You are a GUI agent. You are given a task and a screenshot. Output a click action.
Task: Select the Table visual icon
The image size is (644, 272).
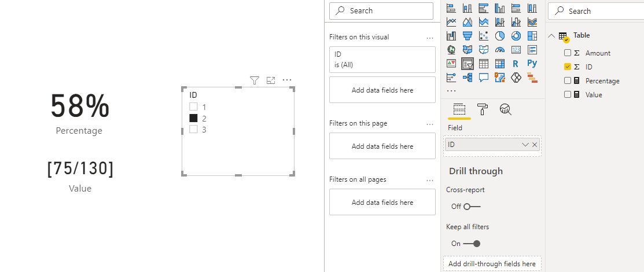coord(483,64)
